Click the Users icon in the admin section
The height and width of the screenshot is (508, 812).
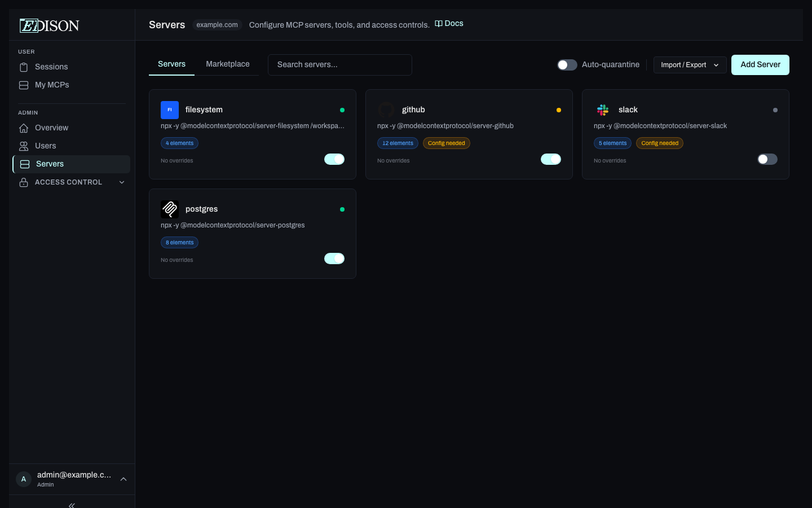coord(24,146)
